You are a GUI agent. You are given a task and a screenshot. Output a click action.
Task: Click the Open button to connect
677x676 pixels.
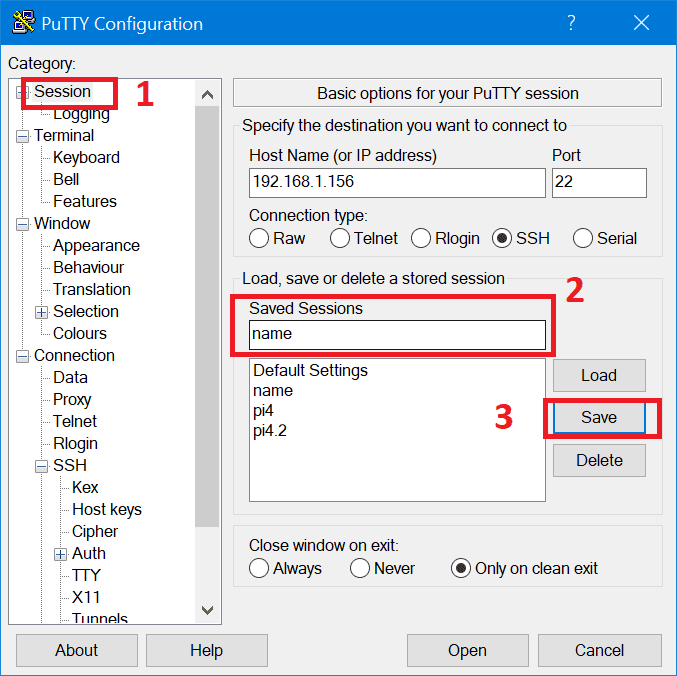click(x=467, y=650)
